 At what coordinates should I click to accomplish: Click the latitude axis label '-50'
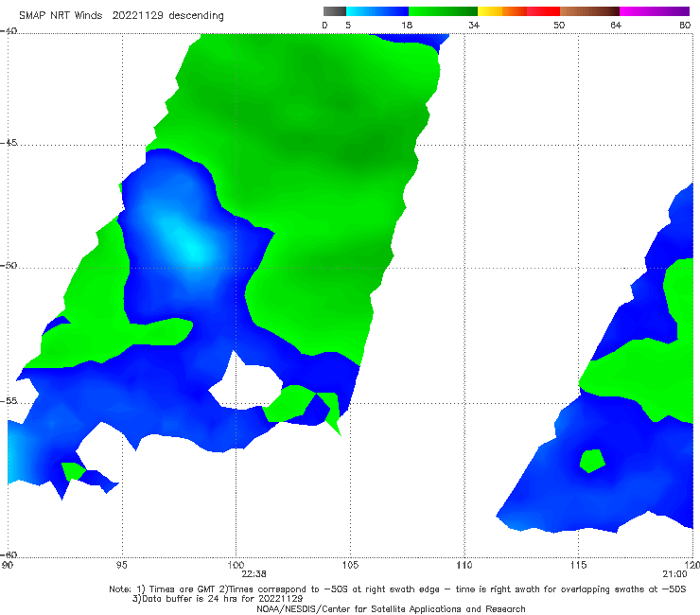pyautogui.click(x=9, y=265)
